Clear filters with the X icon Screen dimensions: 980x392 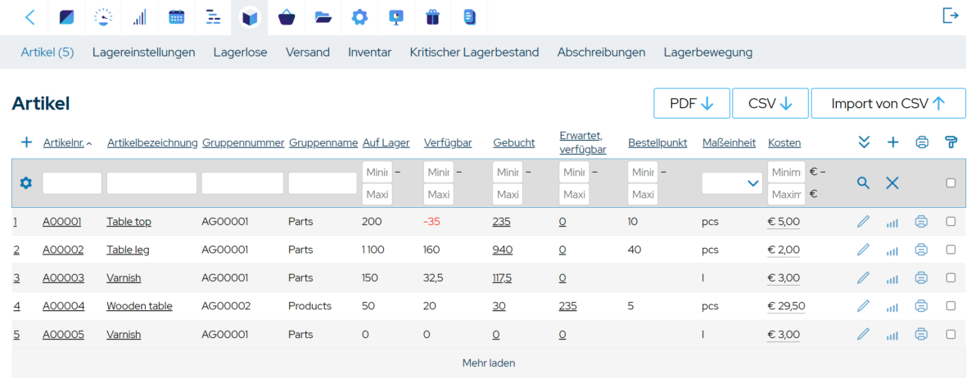[x=892, y=183]
